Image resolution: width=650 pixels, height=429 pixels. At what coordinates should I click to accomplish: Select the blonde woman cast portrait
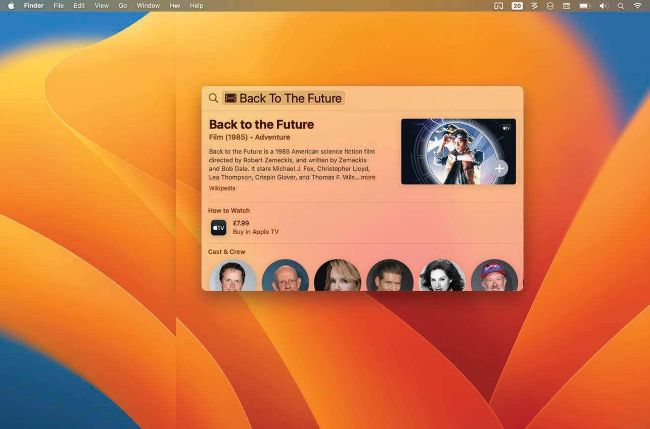coord(337,276)
